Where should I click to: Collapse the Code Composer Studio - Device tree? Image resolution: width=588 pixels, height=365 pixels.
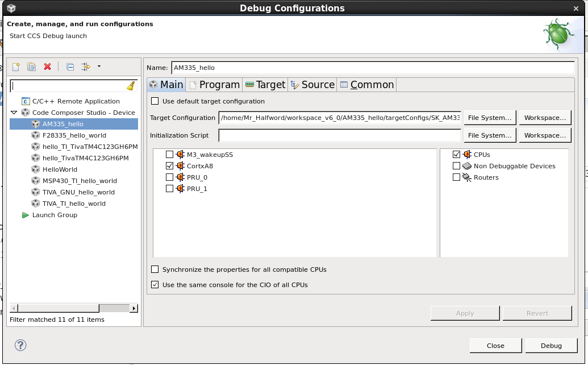tap(14, 113)
